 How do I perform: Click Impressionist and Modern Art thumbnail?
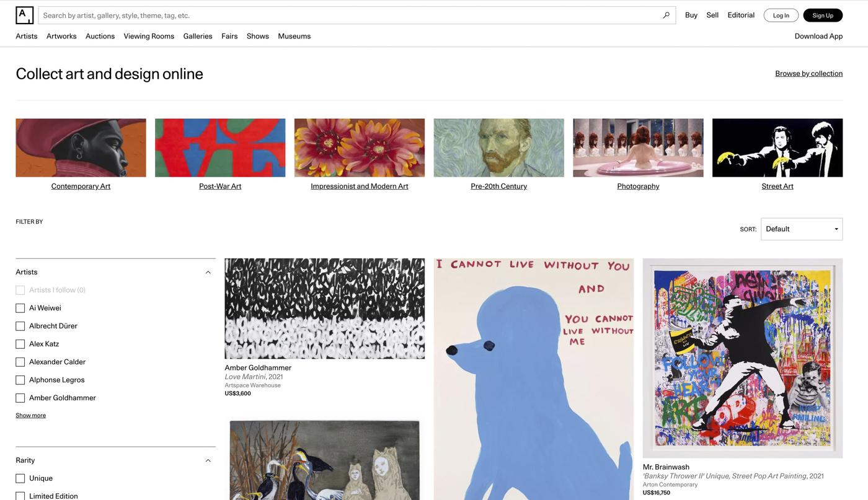pos(360,147)
